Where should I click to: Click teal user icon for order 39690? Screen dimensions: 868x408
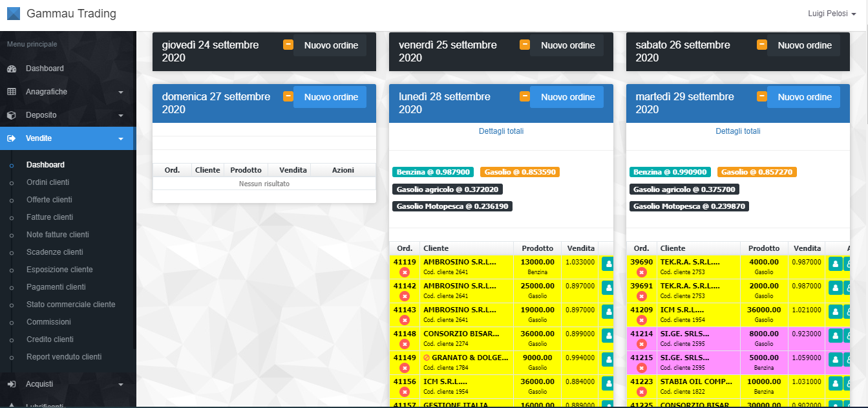(835, 264)
